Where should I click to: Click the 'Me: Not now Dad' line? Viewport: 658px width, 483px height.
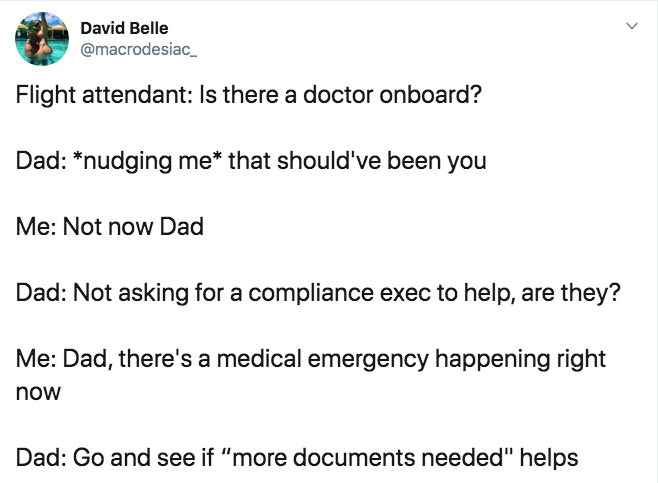point(110,226)
